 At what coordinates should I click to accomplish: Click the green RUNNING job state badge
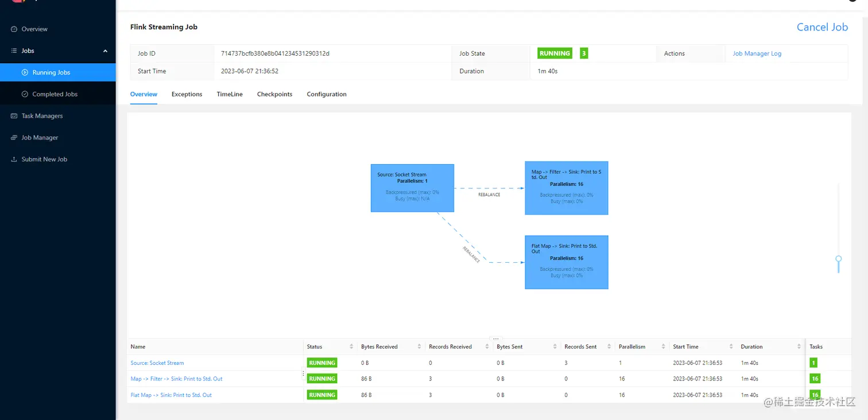[x=555, y=53]
